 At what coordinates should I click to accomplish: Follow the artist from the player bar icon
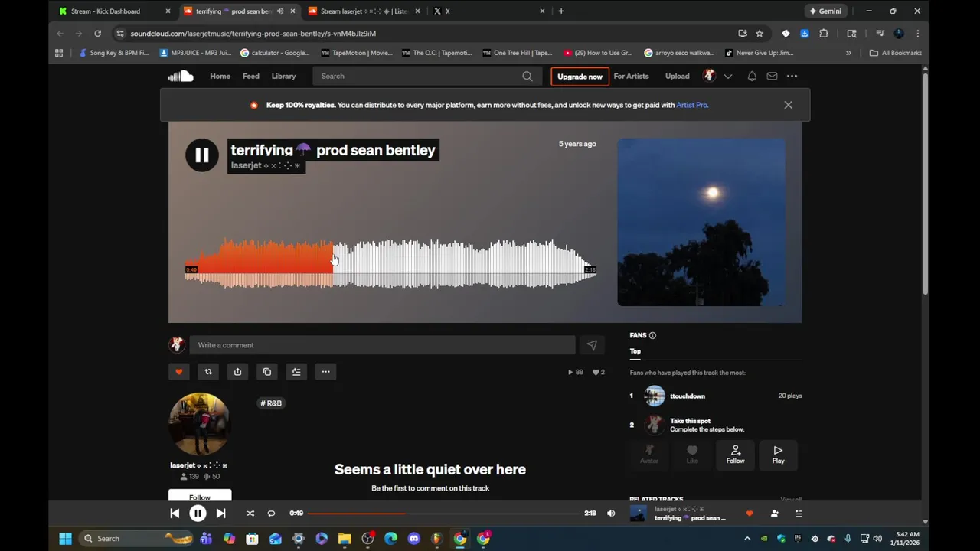774,514
